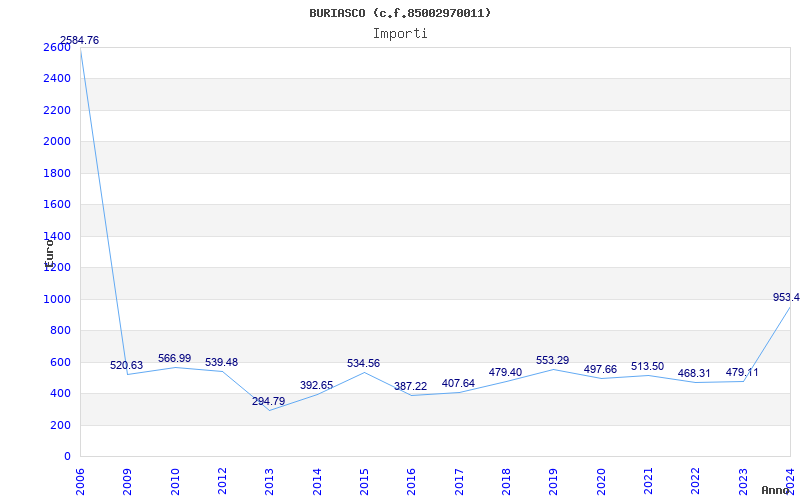Click the 2022 x-axis year label
Screen dimensions: 800x500
point(696,482)
